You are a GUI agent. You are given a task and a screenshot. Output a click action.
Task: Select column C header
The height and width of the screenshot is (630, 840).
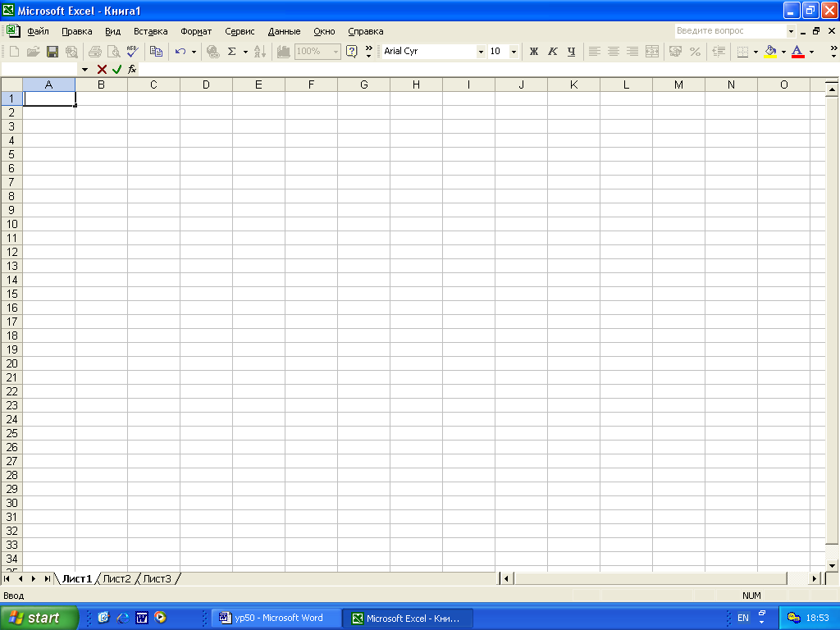(153, 84)
